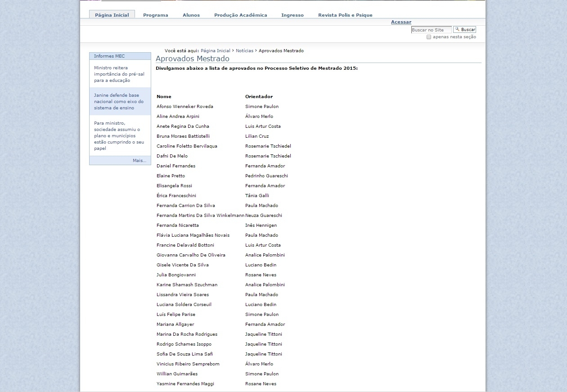
Task: Open Revista Polis e Psique tab
Action: coord(345,15)
